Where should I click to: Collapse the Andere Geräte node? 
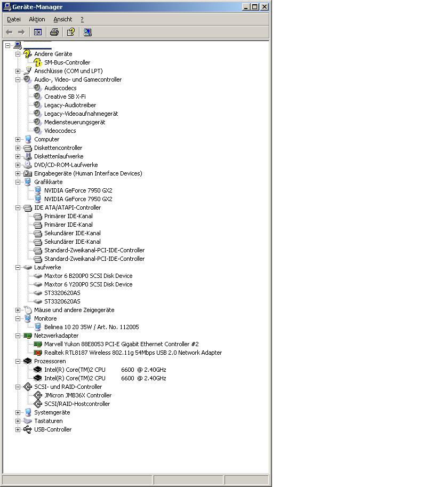point(18,54)
